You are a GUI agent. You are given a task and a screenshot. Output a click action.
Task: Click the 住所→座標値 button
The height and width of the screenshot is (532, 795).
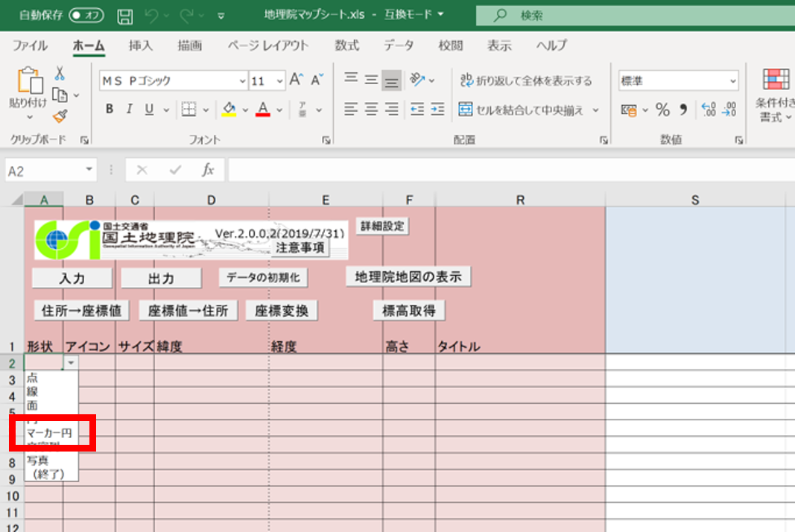click(82, 311)
